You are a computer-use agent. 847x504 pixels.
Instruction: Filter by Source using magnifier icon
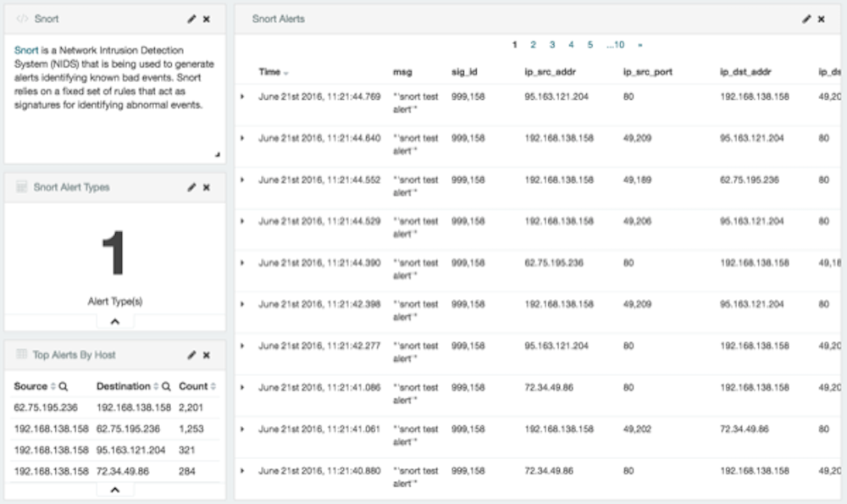coord(64,386)
